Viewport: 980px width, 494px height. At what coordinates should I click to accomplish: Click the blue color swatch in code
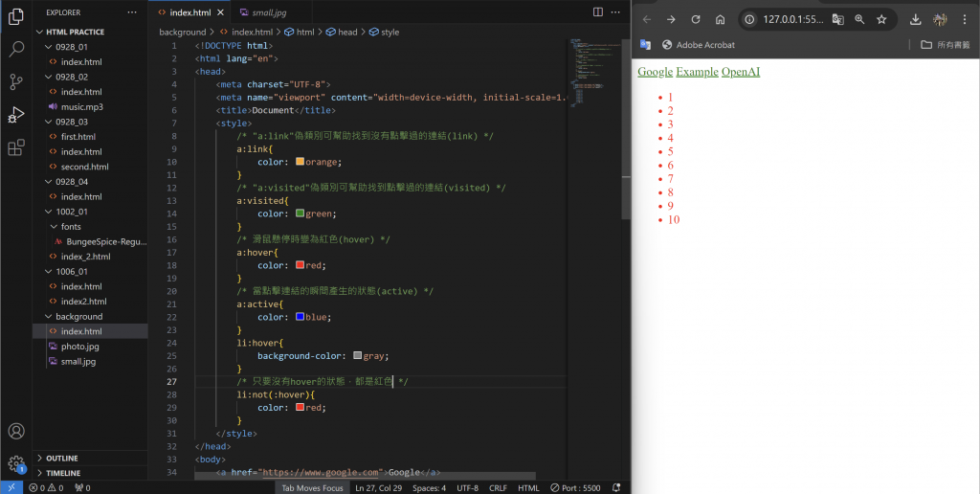coord(300,317)
